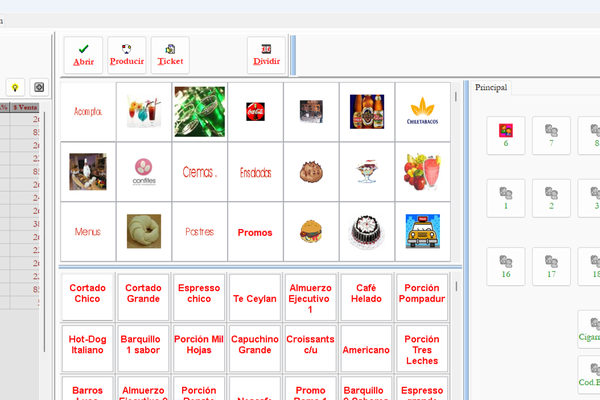Image resolution: width=600 pixels, height=400 pixels.
Task: Add Americano product
Action: pos(366,348)
